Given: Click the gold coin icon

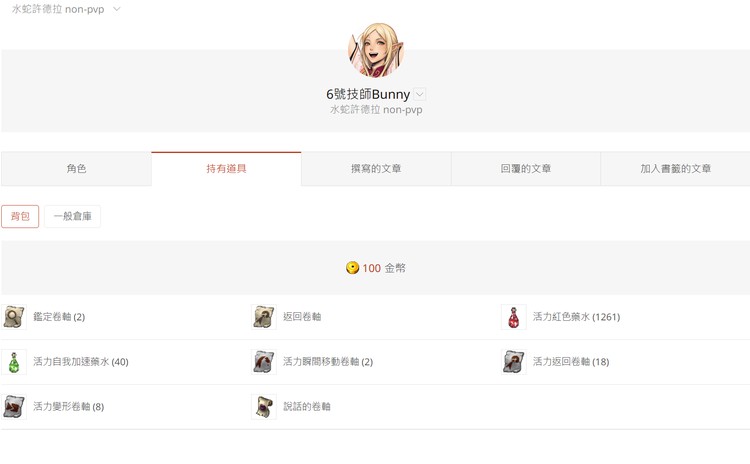Looking at the screenshot, I should [352, 268].
